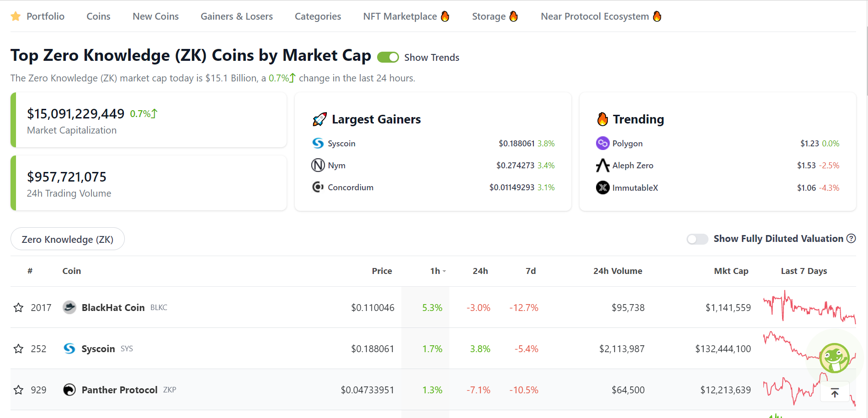Image resolution: width=868 pixels, height=418 pixels.
Task: Open the Storage tab
Action: pyautogui.click(x=489, y=16)
